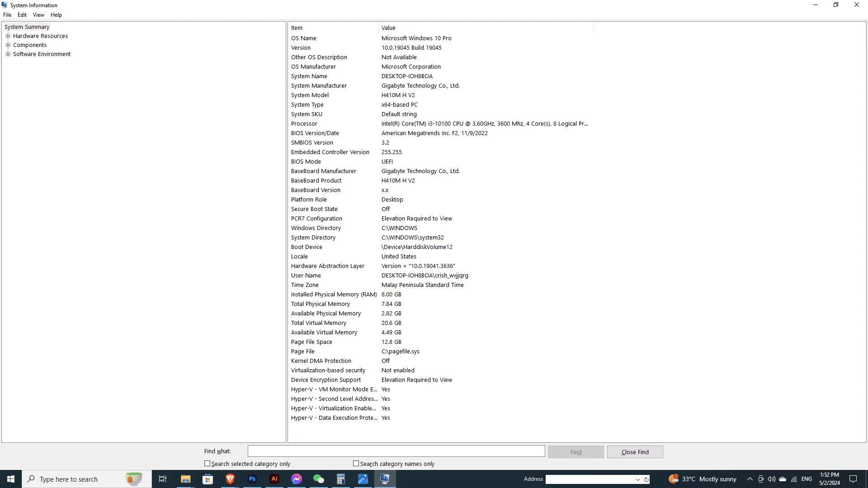Expand the Components tree node
The width and height of the screenshot is (868, 488).
(x=8, y=45)
